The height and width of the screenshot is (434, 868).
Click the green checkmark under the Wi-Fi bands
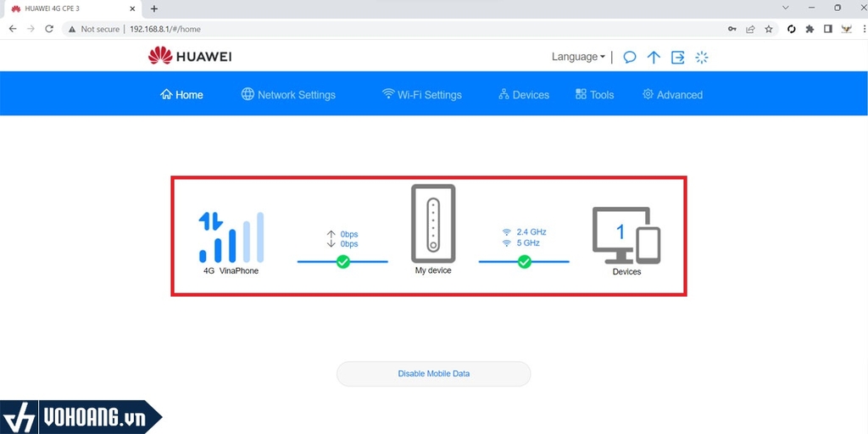[524, 261]
